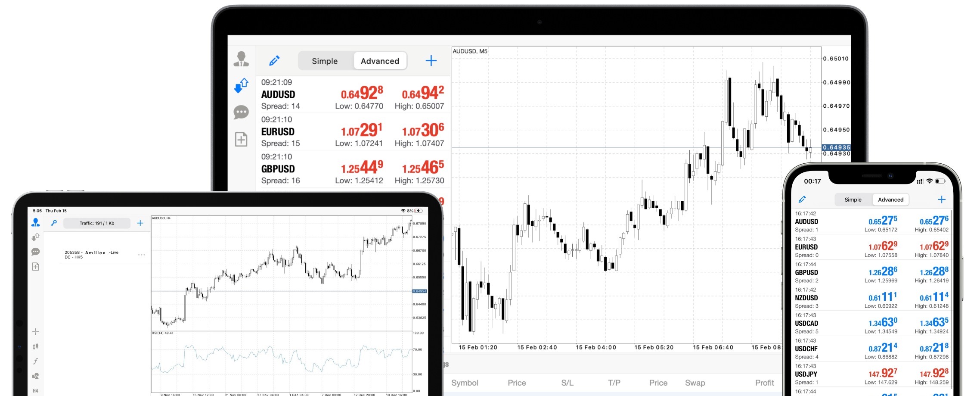
Task: Select AUDUSD row on phone quotes
Action: [x=871, y=221]
